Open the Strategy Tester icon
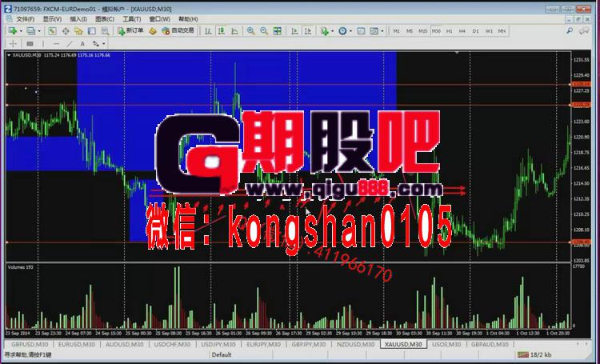 pyautogui.click(x=105, y=31)
